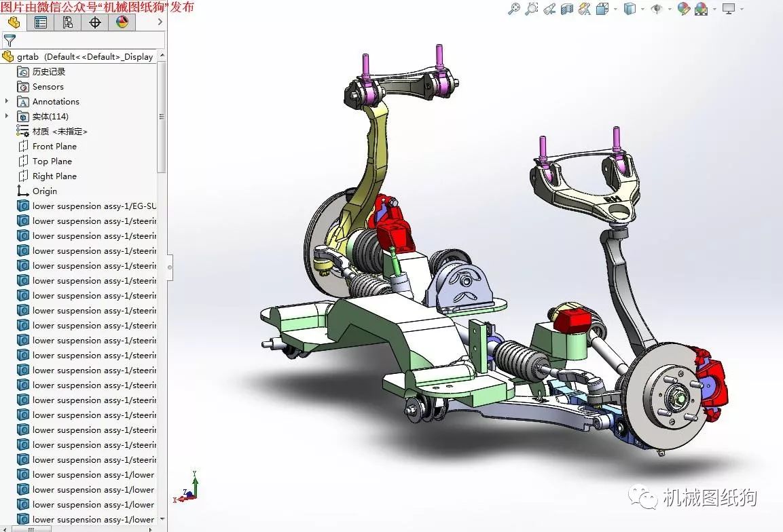The width and height of the screenshot is (783, 532).
Task: Switch to the DisplayManager color-ball tab
Action: (122, 22)
